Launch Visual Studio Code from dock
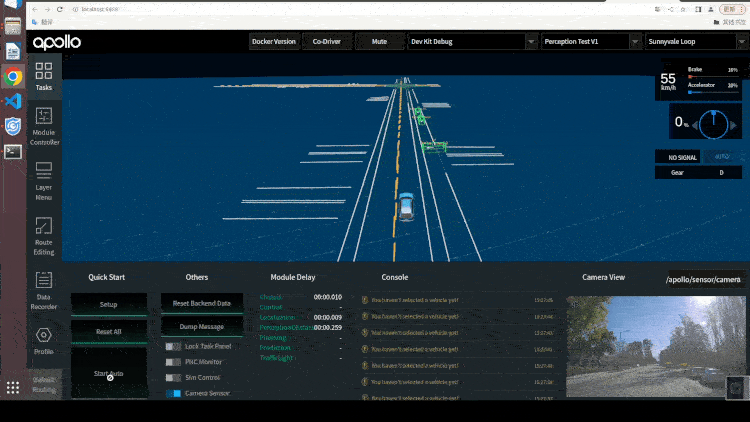This screenshot has width=750, height=422. (13, 101)
